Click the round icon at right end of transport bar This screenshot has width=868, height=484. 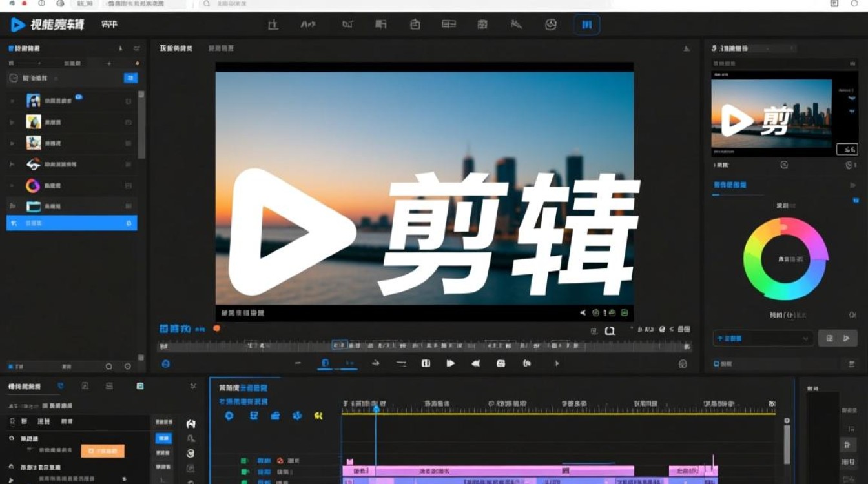683,364
